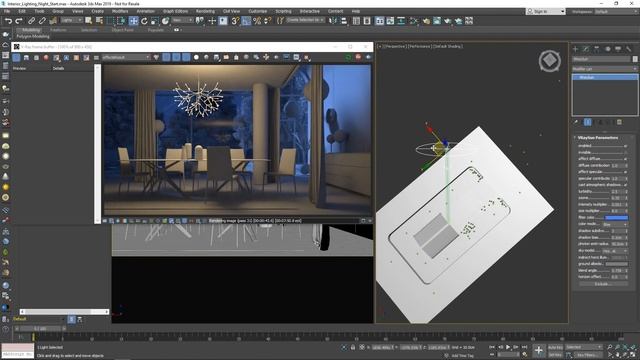Image resolution: width=640 pixels, height=360 pixels.
Task: Toggle the Angle Snap icon
Action: tap(246, 21)
